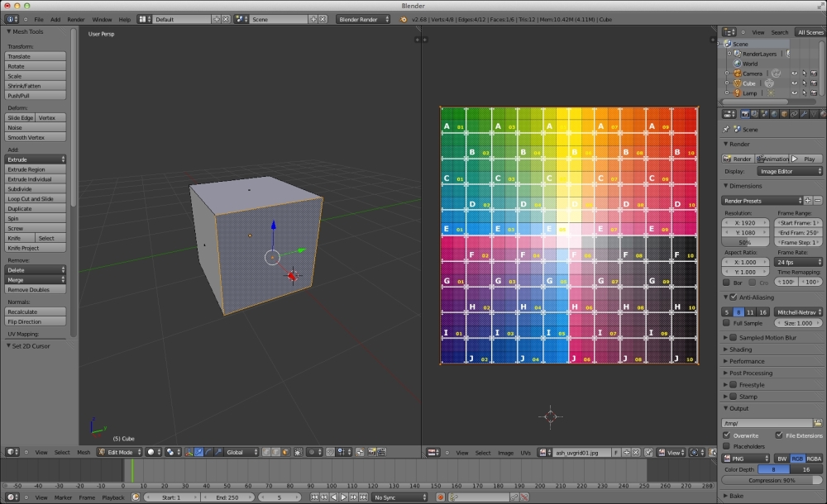Uncheck the Overwrite checkbox
The height and width of the screenshot is (504, 827).
coord(726,435)
